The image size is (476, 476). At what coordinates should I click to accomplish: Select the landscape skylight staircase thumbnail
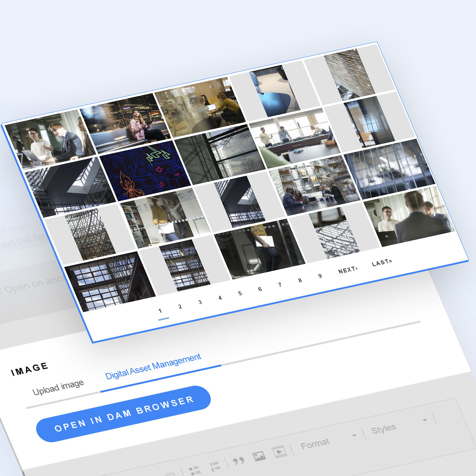tap(70, 187)
